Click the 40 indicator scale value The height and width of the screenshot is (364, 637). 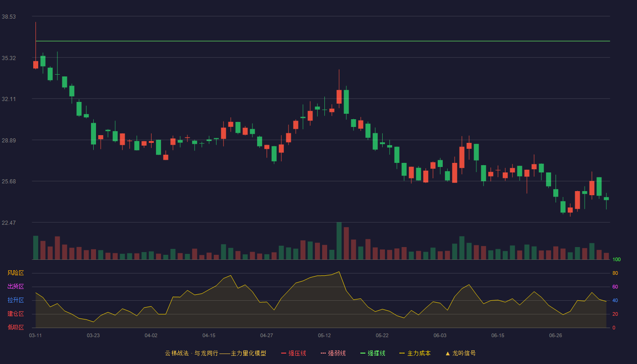615,300
